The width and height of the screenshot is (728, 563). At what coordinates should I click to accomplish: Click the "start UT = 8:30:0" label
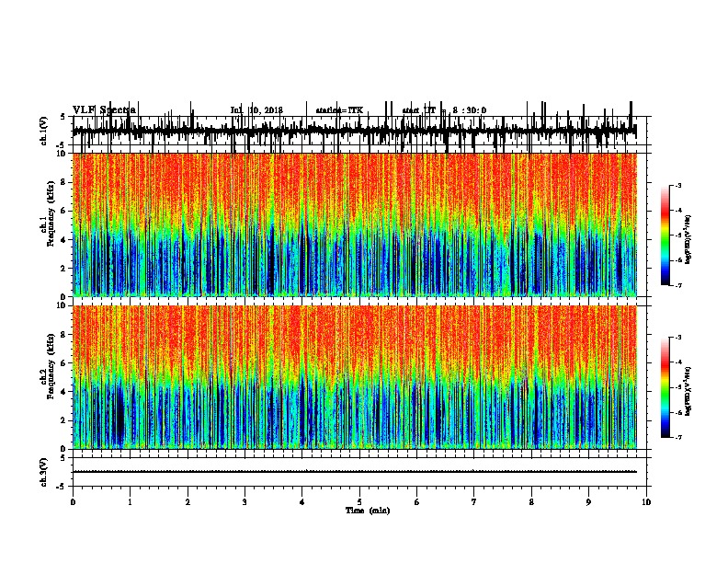tap(444, 110)
